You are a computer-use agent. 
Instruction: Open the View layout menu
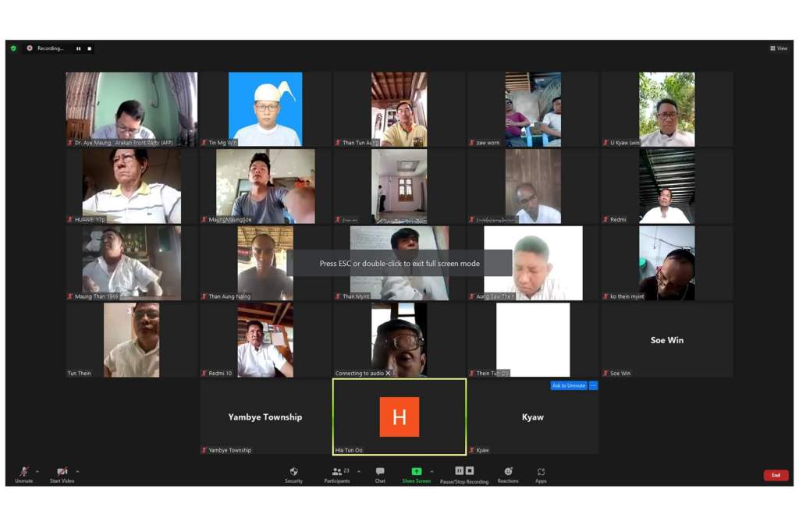[779, 48]
